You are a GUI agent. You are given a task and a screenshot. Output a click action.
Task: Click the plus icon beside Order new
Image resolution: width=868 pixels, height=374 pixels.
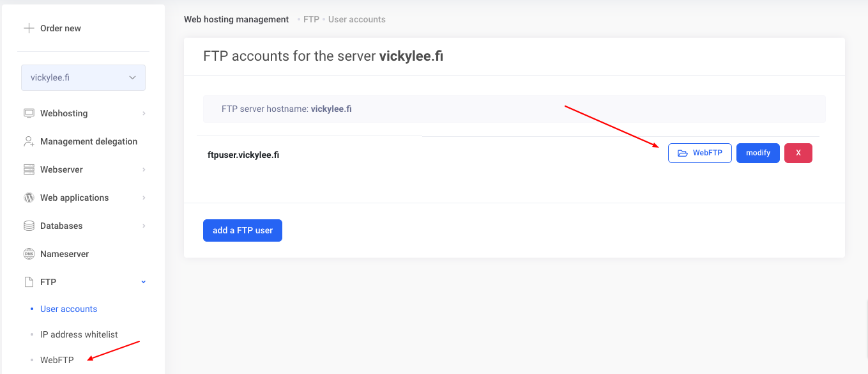tap(28, 28)
